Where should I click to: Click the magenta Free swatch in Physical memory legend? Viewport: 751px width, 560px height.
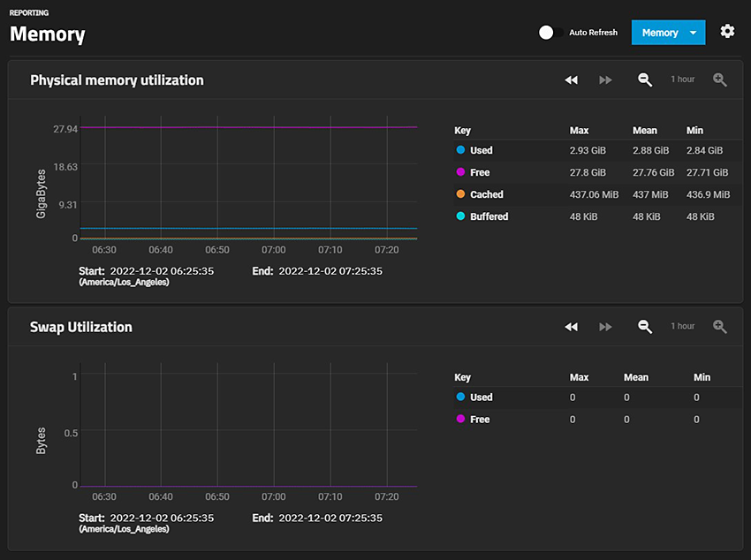coord(460,172)
